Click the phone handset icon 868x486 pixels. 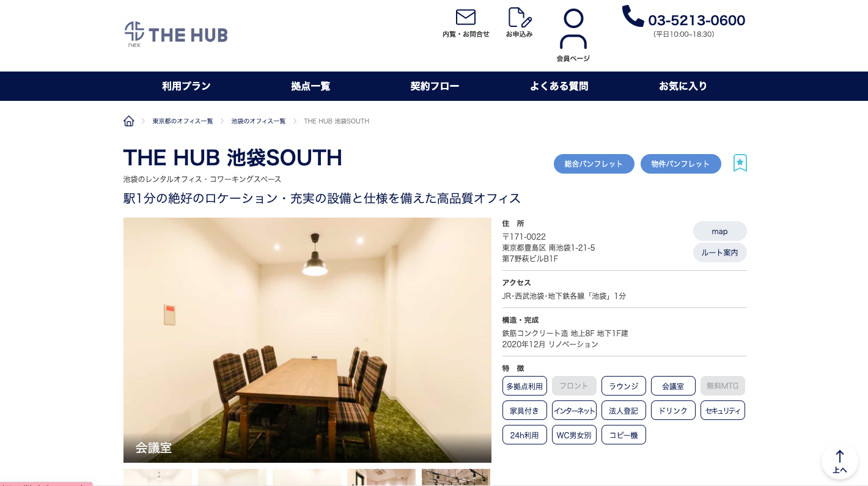point(633,16)
